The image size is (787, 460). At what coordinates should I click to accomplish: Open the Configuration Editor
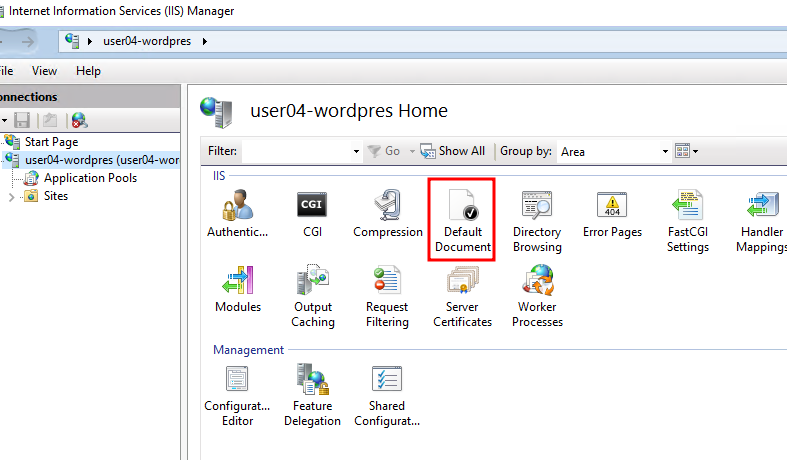(237, 395)
